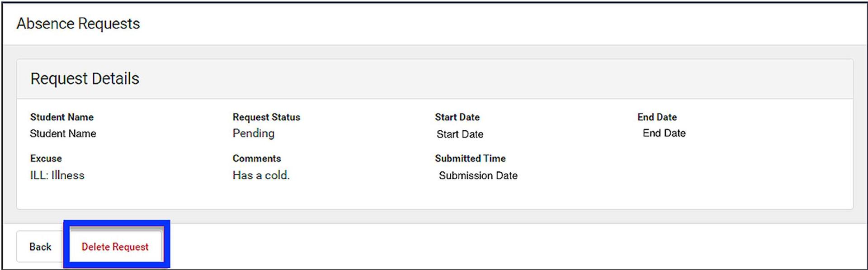Select the Pending status value
This screenshot has width=868, height=270.
[253, 133]
